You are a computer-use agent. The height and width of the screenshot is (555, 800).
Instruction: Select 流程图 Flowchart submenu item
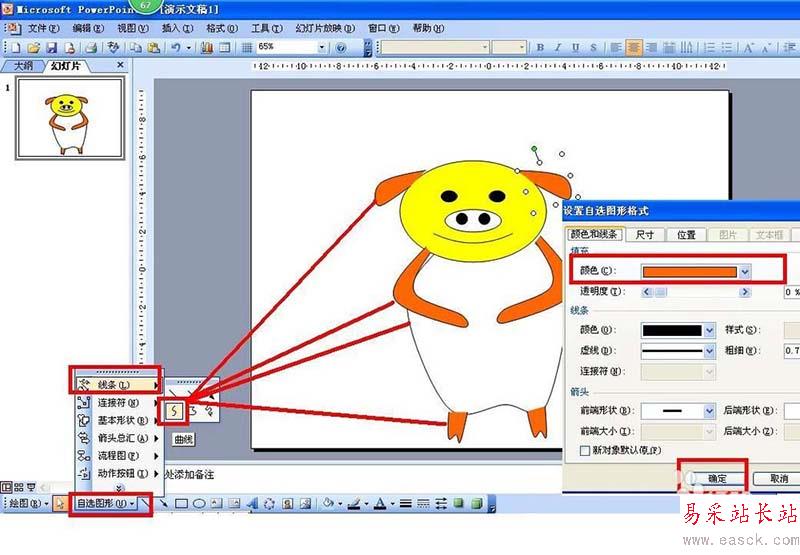(118, 456)
